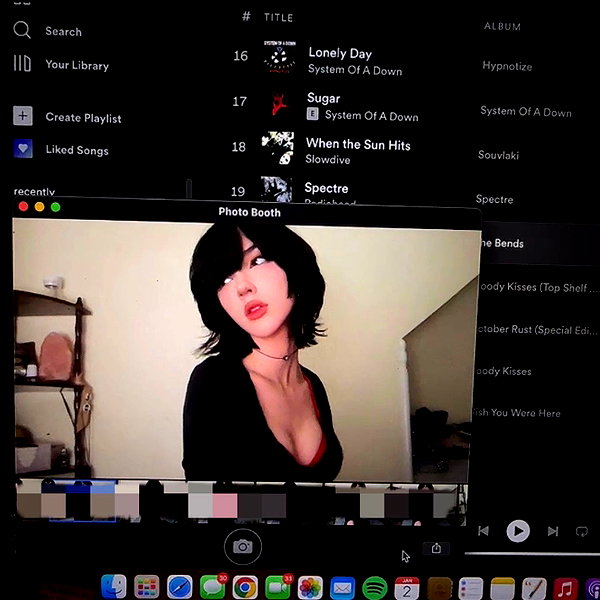Open Contacts from the Dock
The height and width of the screenshot is (600, 600).
[x=440, y=589]
